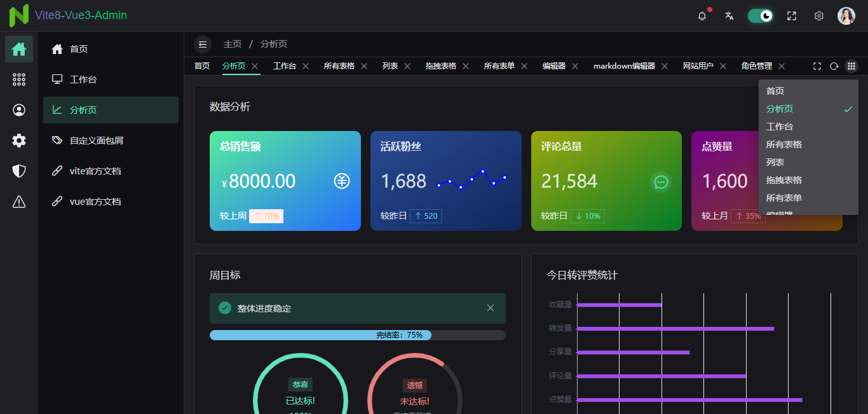Image resolution: width=868 pixels, height=414 pixels.
Task: Click the chat bubble icon on 评论总量 card
Action: point(661,183)
